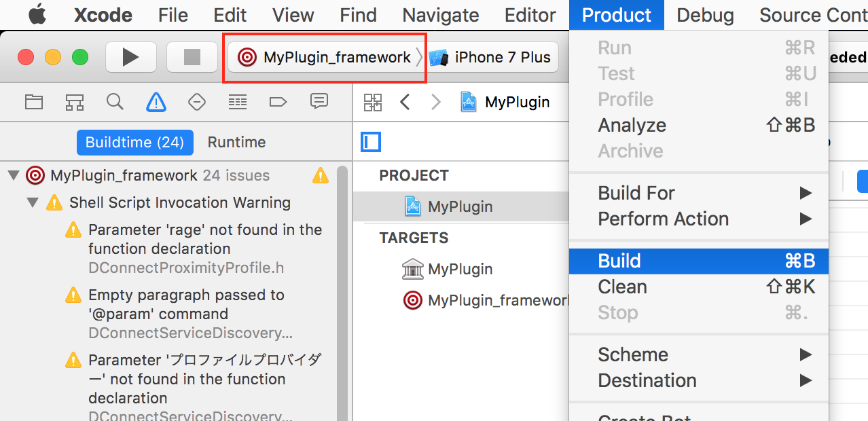Image resolution: width=868 pixels, height=421 pixels.
Task: Open the Find navigator magnifier icon
Action: click(115, 103)
